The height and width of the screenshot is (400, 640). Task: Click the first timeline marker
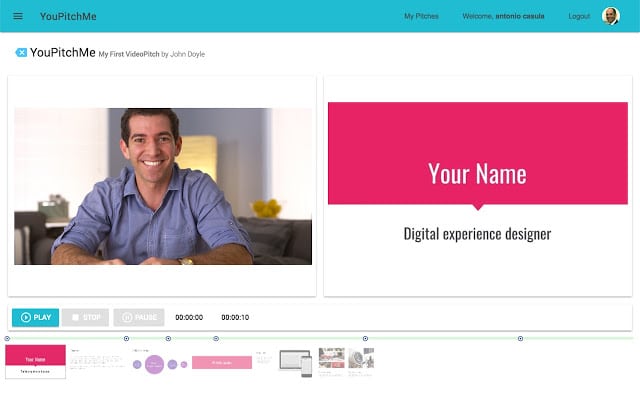click(x=7, y=339)
